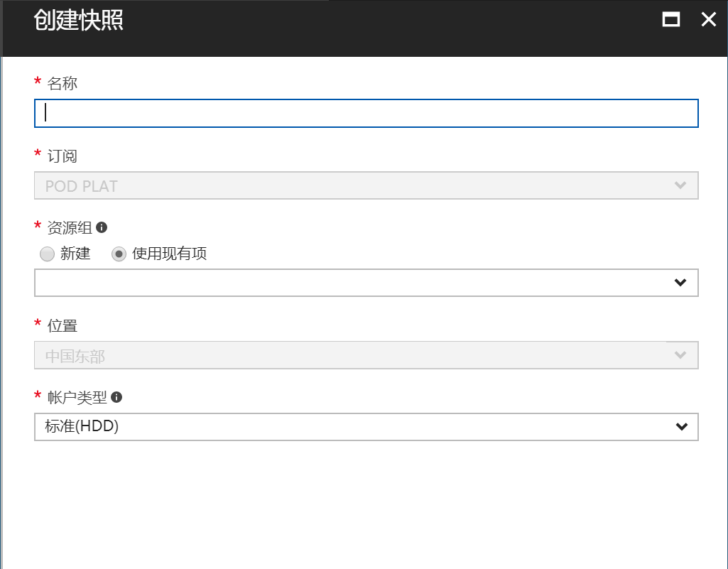Select the 新建 radio button
Image resolution: width=728 pixels, height=569 pixels.
point(47,254)
